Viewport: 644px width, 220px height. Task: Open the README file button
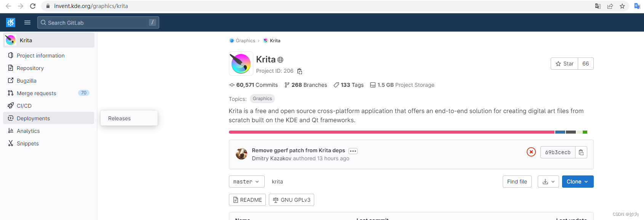(x=247, y=200)
